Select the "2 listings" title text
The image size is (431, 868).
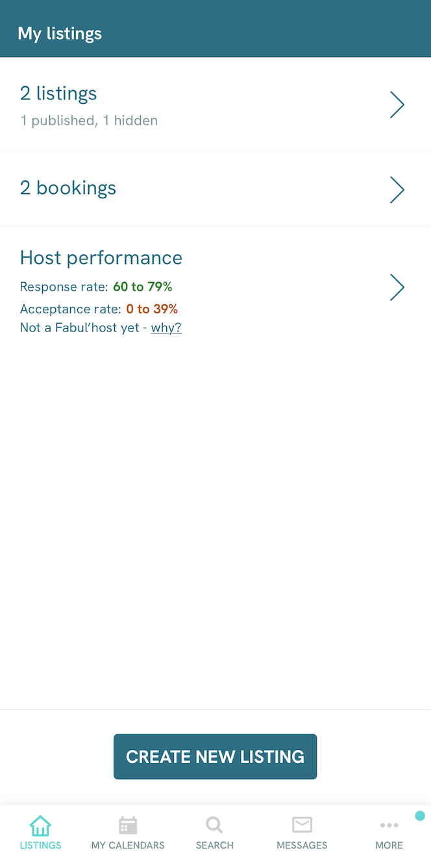click(x=58, y=93)
